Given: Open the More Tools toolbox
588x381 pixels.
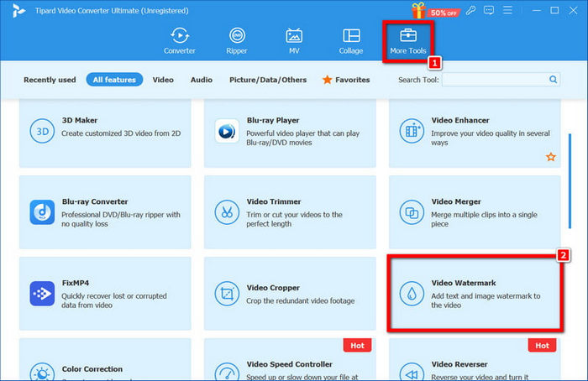Looking at the screenshot, I should tap(408, 41).
